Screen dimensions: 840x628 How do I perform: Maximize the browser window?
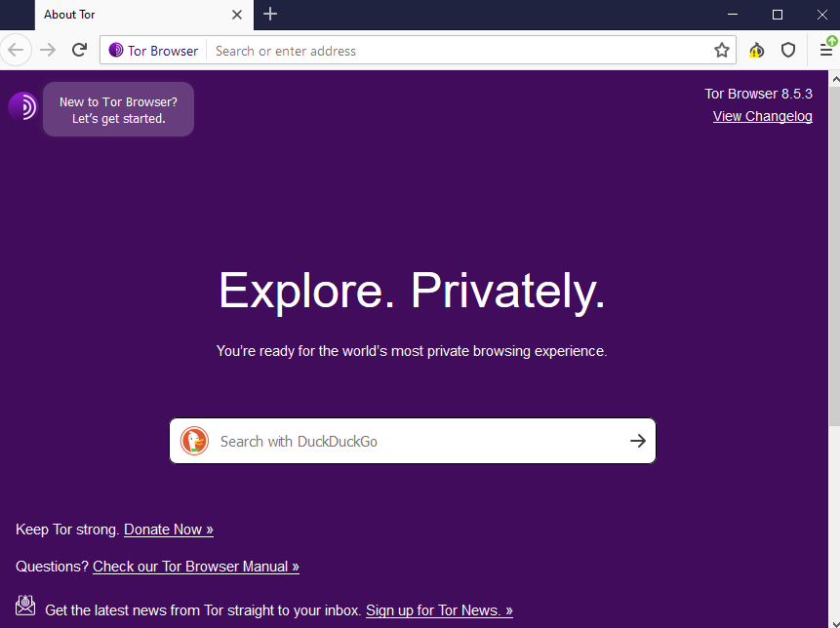778,15
